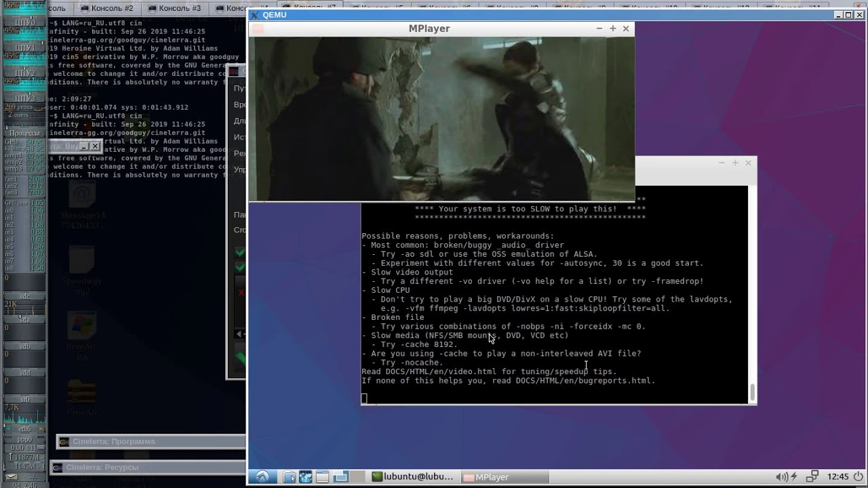This screenshot has height=488, width=868.
Task: Click the window icon in Lubuntu panel
Action: pos(322,477)
